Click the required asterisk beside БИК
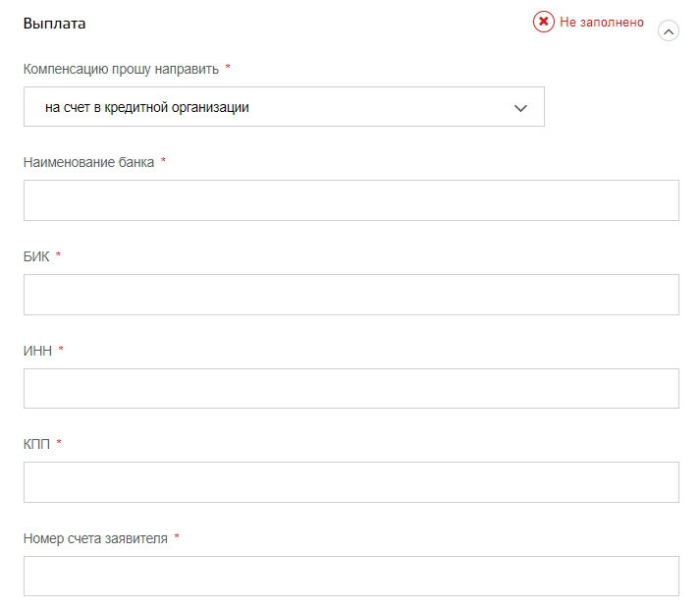 tap(58, 254)
